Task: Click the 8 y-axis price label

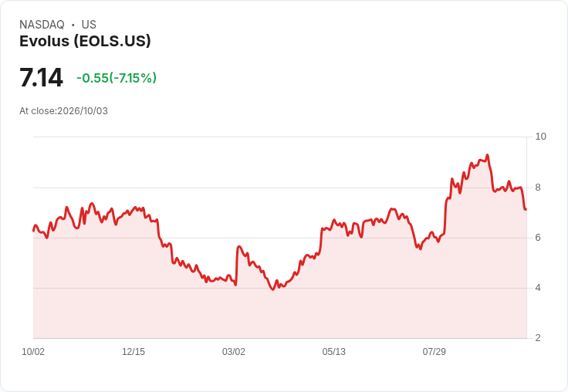Action: click(538, 188)
